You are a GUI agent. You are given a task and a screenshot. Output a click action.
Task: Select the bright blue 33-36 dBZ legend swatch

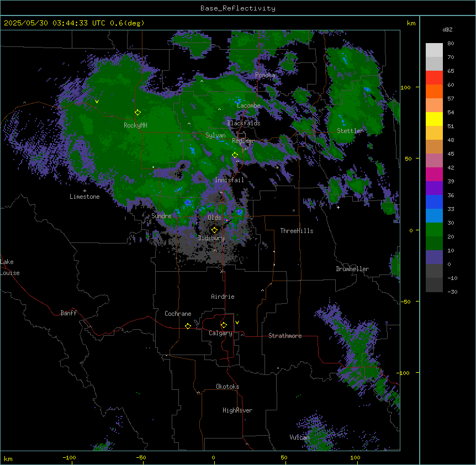[x=434, y=202]
